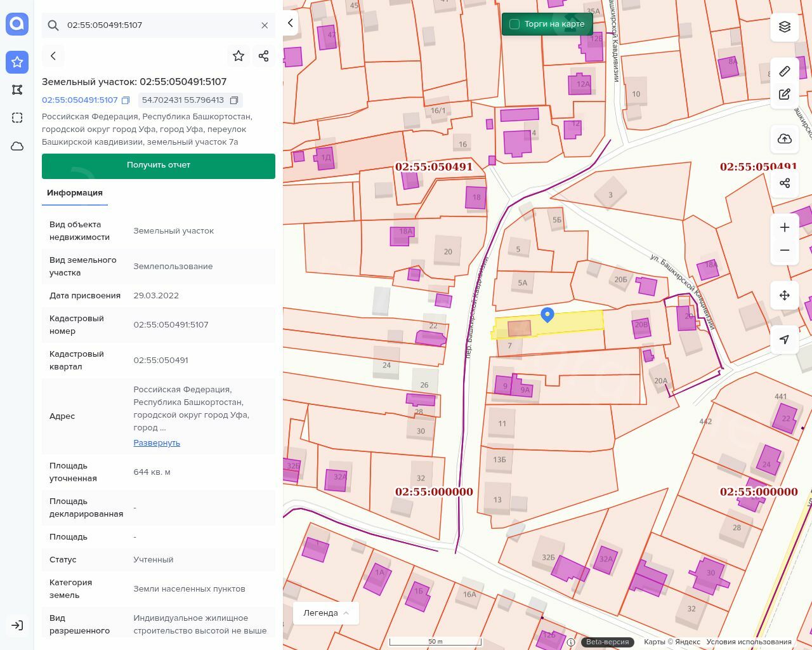
Task: Add parcel to favorites with star
Action: coord(239,56)
